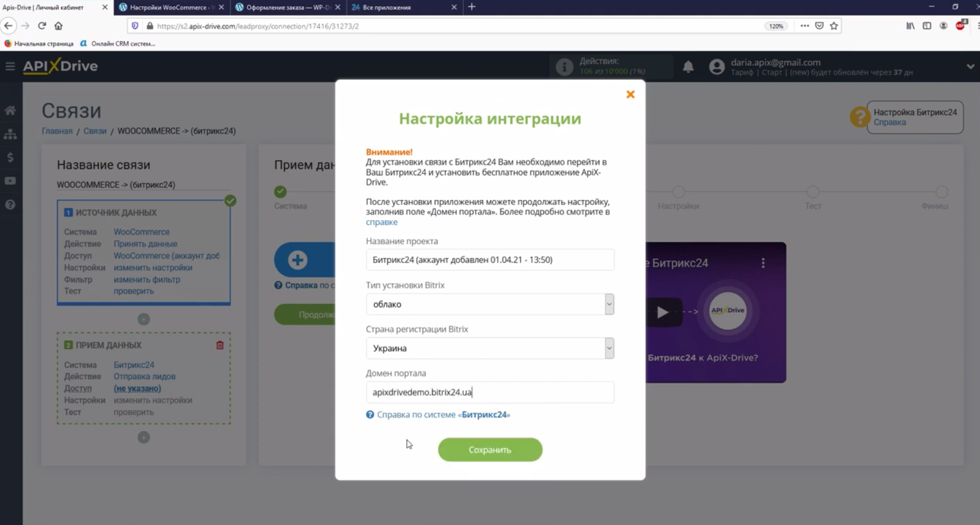Open the Справка link under Настройка Битрикс24

tap(890, 123)
